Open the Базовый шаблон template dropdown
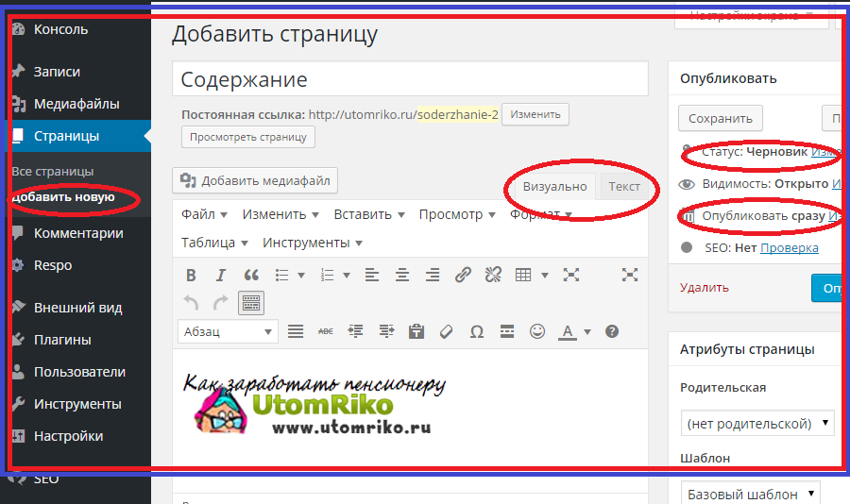The height and width of the screenshot is (504, 850). click(750, 494)
